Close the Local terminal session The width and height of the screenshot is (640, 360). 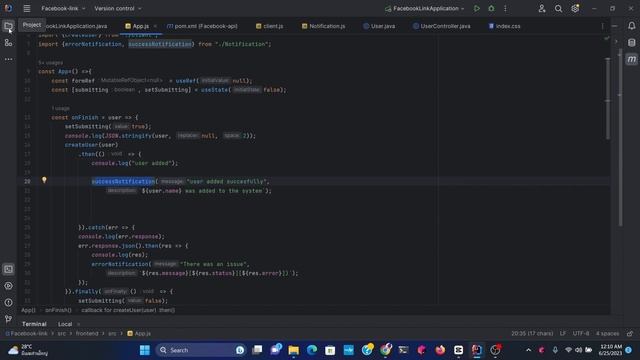[x=78, y=324]
